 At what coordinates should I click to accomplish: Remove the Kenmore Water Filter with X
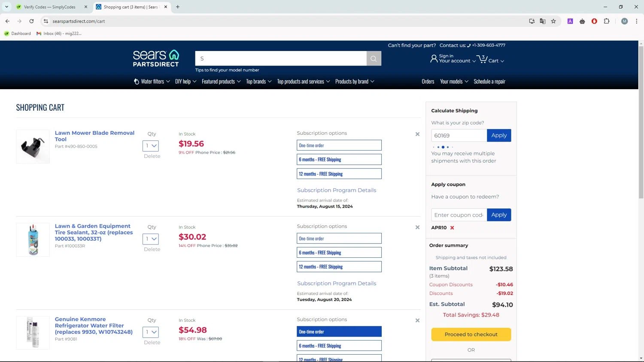click(417, 320)
